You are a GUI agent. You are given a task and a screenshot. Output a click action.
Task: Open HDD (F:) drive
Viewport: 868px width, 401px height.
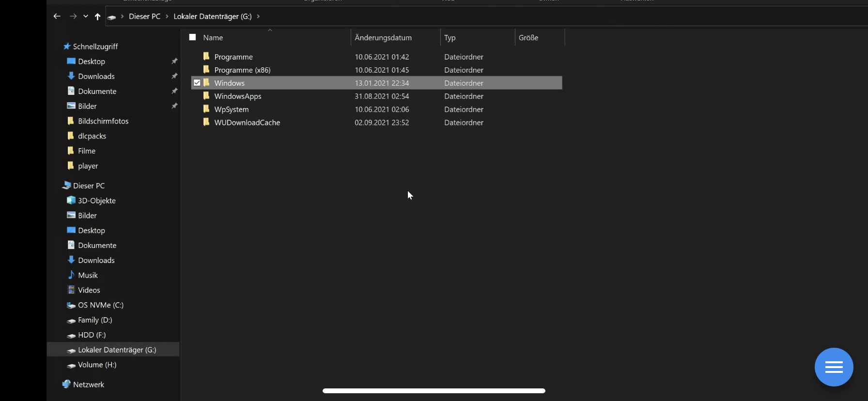92,335
